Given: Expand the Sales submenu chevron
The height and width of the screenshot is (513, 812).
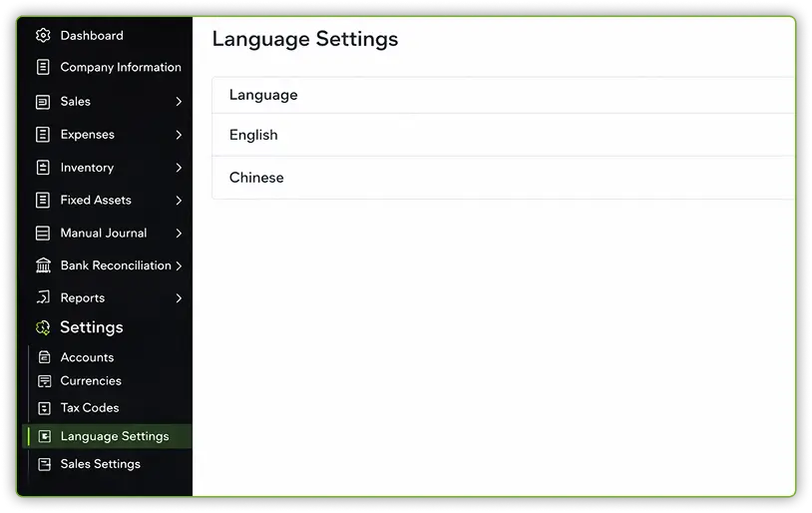Looking at the screenshot, I should [179, 102].
